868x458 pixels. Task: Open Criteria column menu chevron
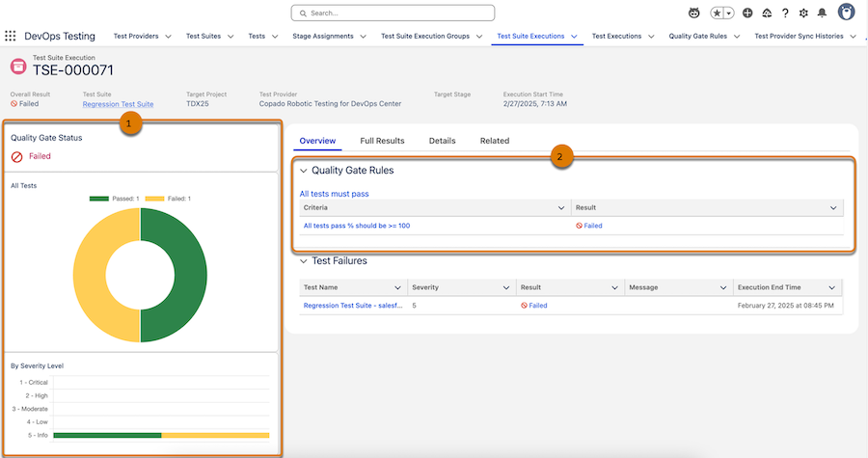[560, 208]
